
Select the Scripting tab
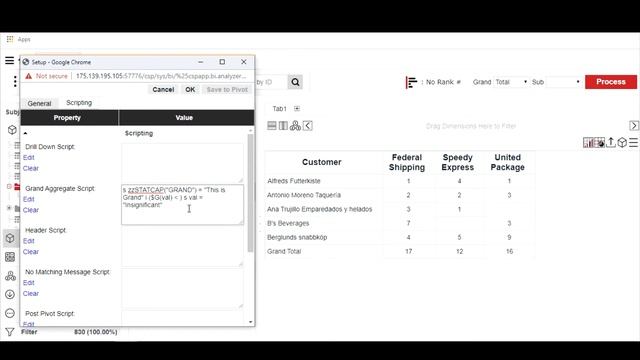point(79,103)
